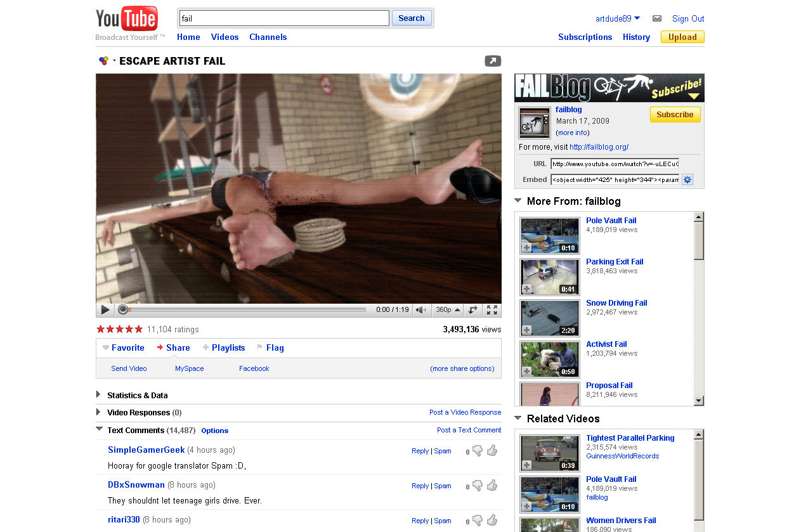Image resolution: width=801 pixels, height=532 pixels.
Task: Click in the search box containing 'fail'
Action: 284,18
